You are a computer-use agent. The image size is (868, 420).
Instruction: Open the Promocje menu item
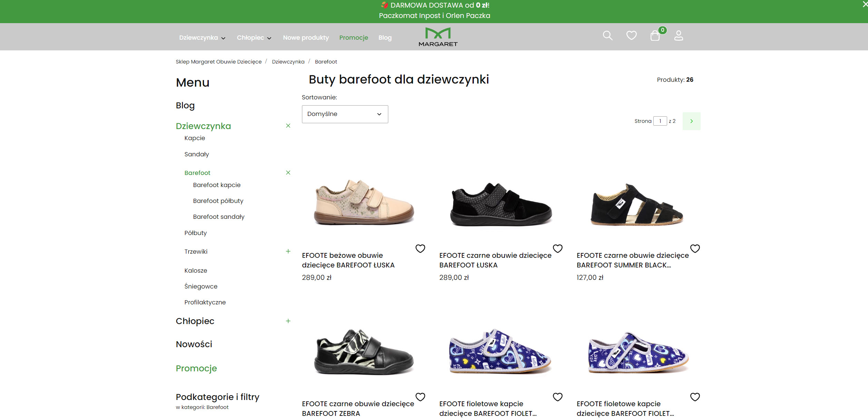(x=353, y=37)
